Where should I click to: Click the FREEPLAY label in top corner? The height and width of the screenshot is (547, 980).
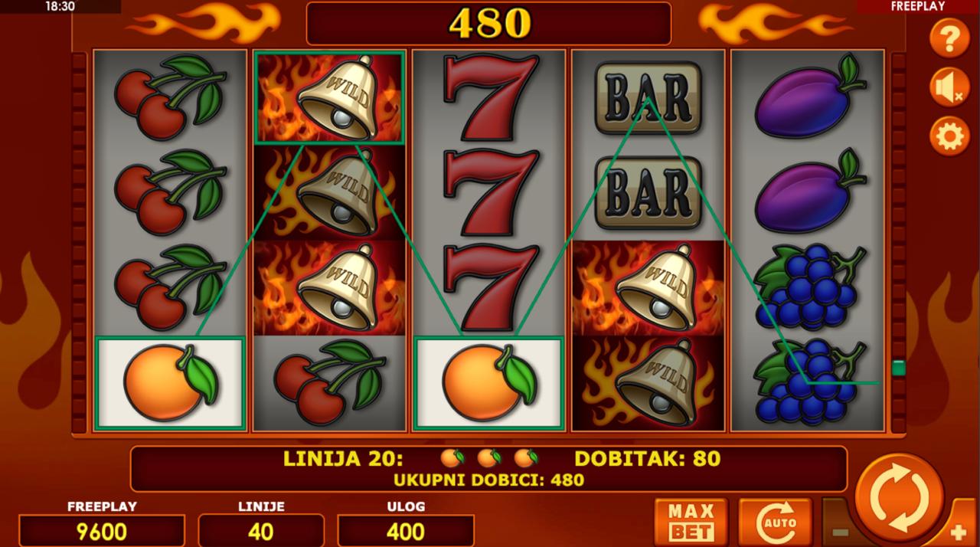coord(918,6)
